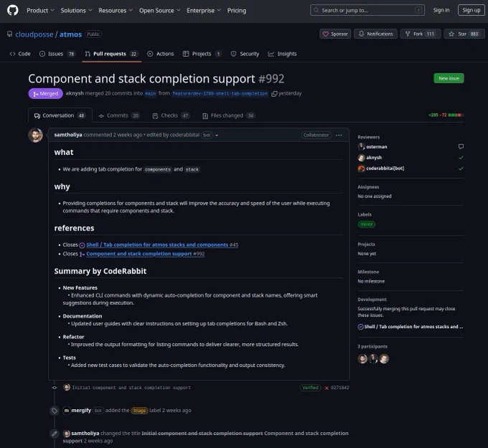
Task: Expand the Solutions menu
Action: coord(76,10)
